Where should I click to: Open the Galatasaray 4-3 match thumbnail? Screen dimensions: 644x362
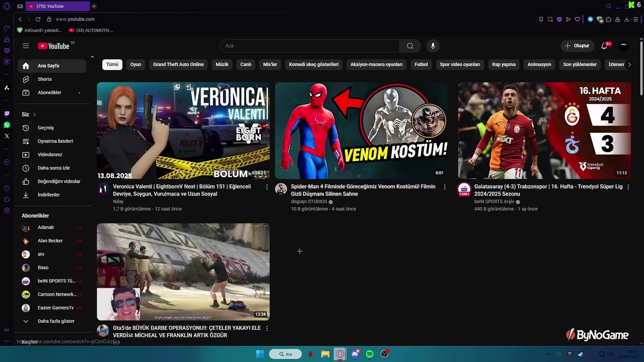(x=544, y=131)
